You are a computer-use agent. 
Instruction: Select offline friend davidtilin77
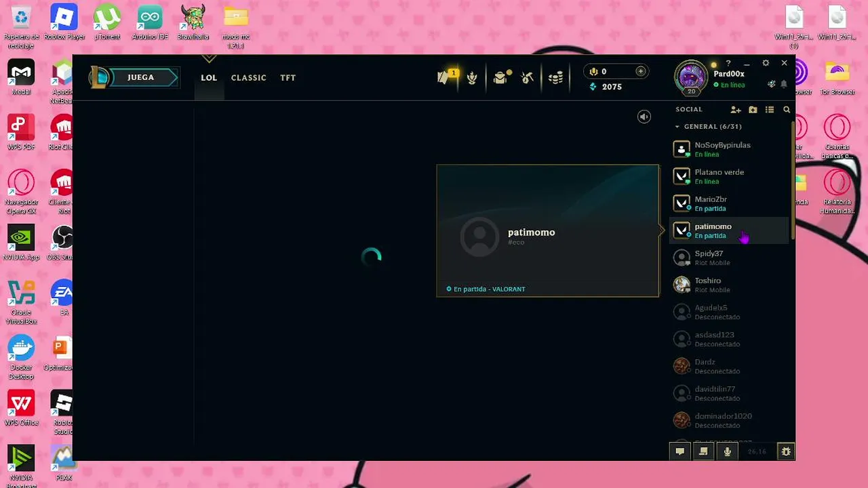click(x=730, y=393)
